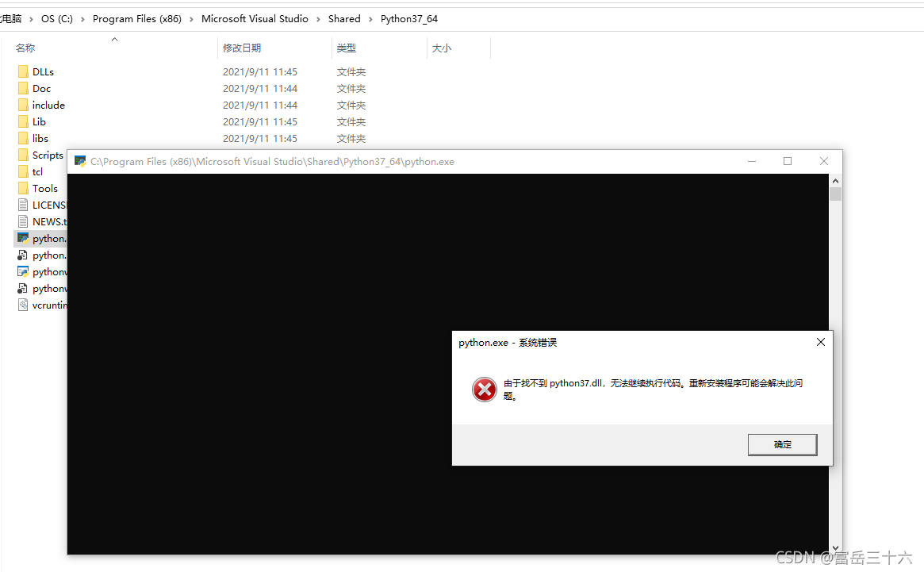Viewport: 924px width, 572px height.
Task: Close the python.exe console window
Action: [824, 162]
